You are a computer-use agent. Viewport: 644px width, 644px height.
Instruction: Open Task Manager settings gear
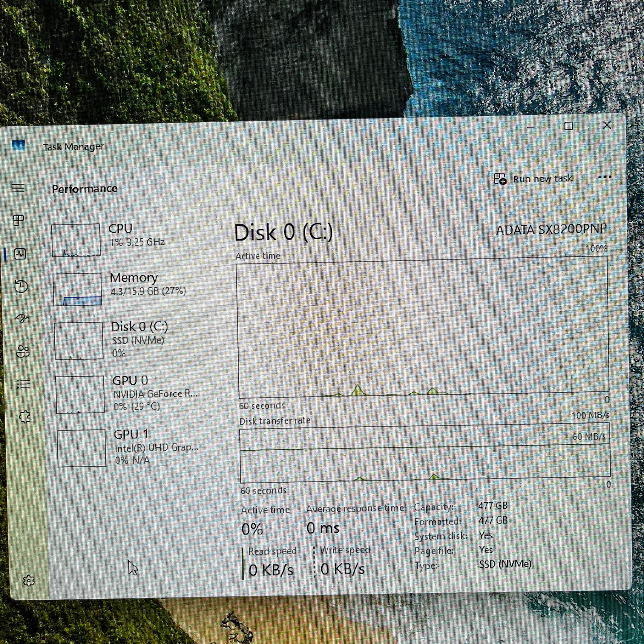(29, 581)
